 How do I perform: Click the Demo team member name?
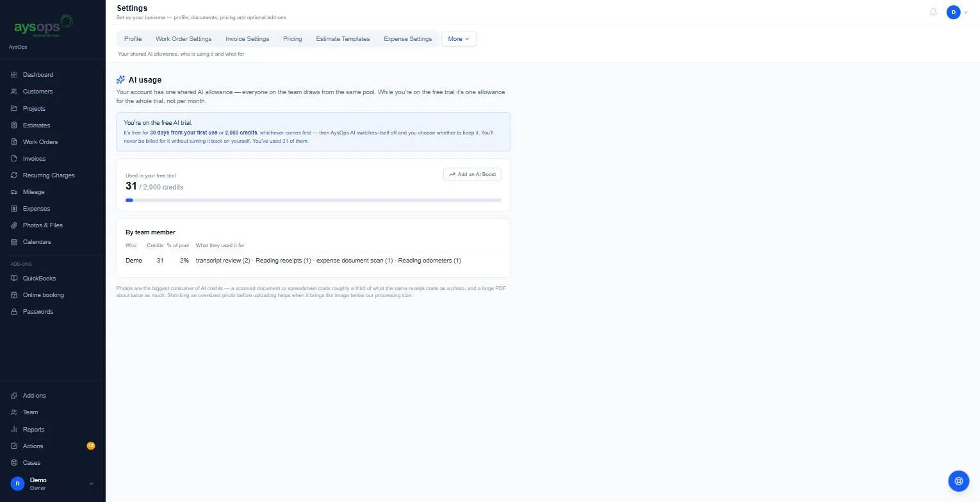pyautogui.click(x=134, y=261)
